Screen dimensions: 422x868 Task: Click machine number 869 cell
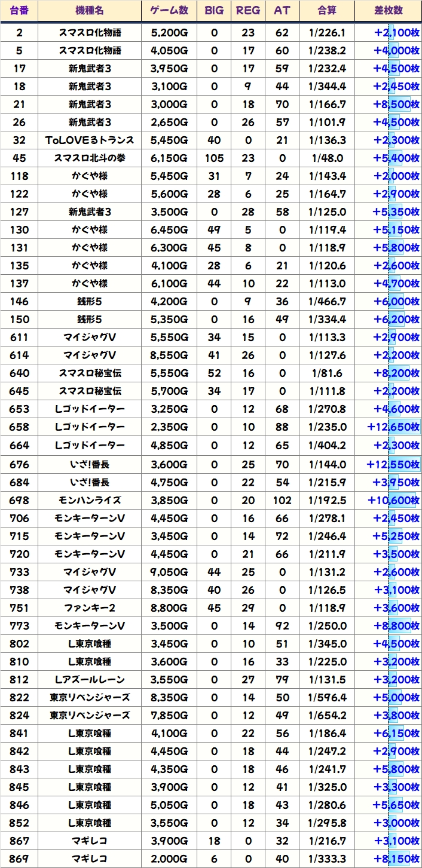(x=19, y=858)
